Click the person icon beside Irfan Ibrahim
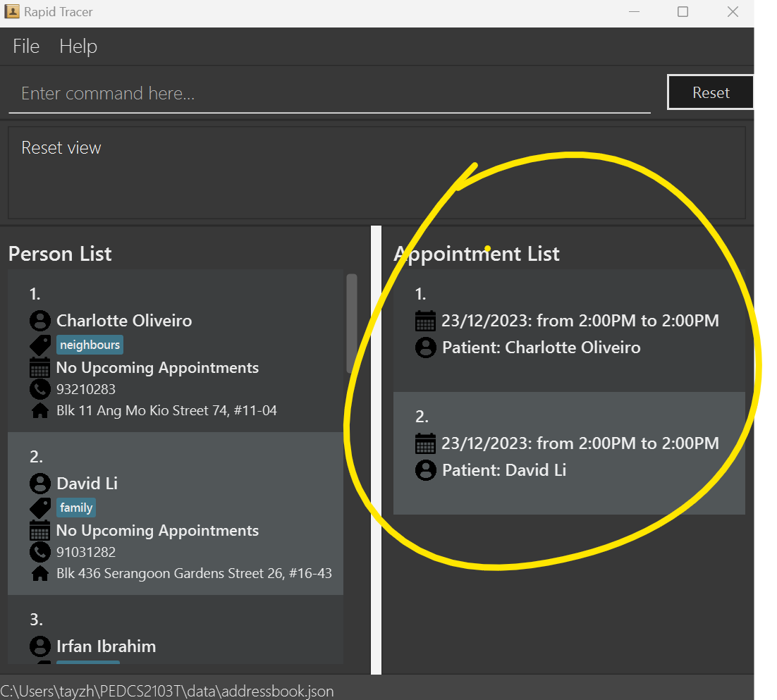 point(40,646)
